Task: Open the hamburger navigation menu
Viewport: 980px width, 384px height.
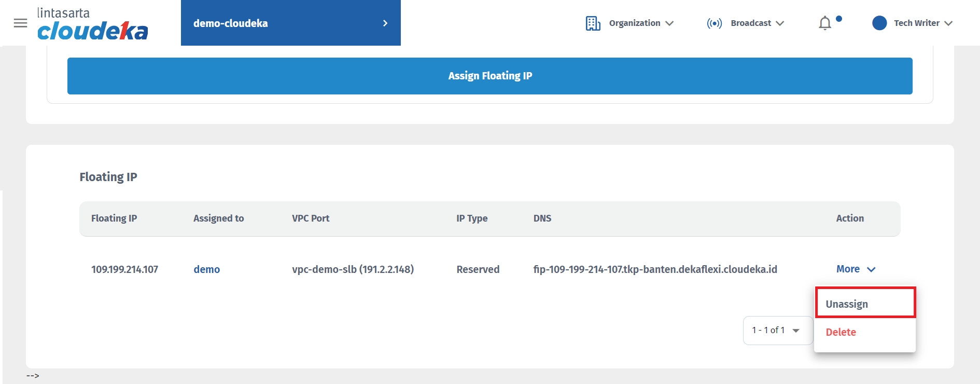Action: pos(20,23)
